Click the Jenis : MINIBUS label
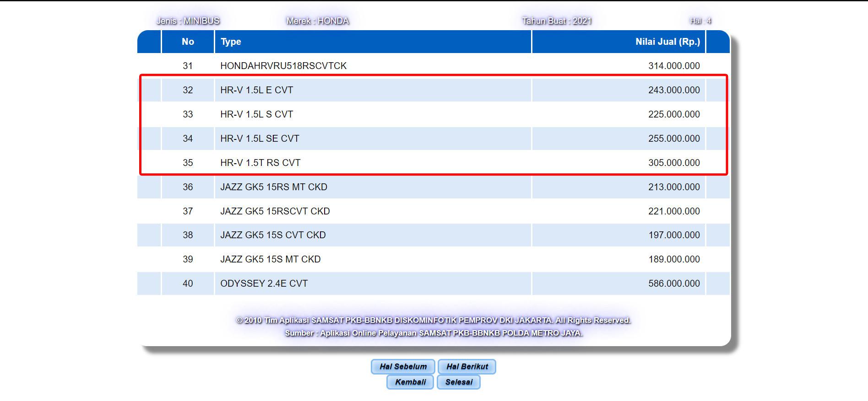This screenshot has height=401, width=868. [x=188, y=21]
